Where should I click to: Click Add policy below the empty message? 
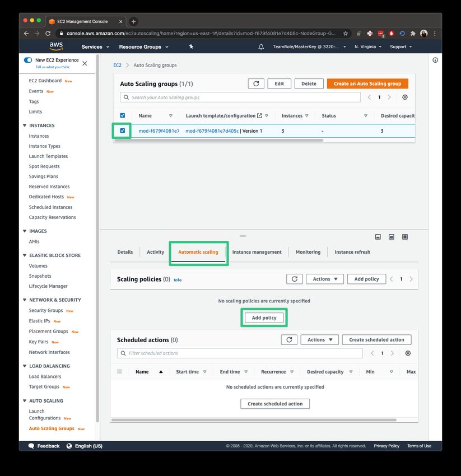click(264, 318)
